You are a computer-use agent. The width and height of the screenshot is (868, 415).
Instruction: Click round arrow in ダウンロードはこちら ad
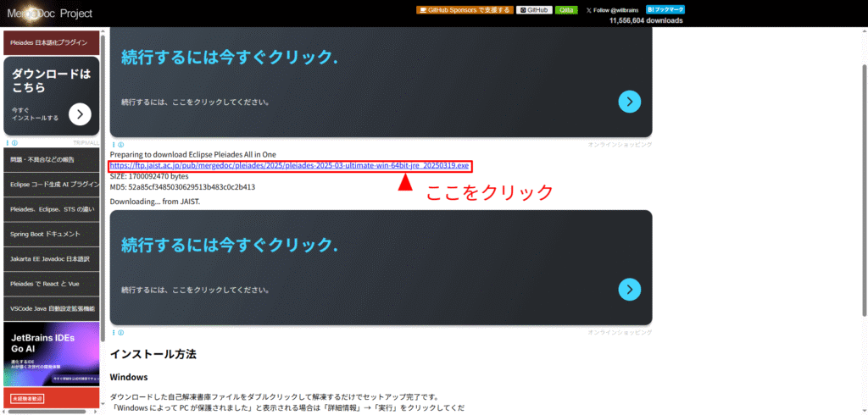(x=80, y=114)
